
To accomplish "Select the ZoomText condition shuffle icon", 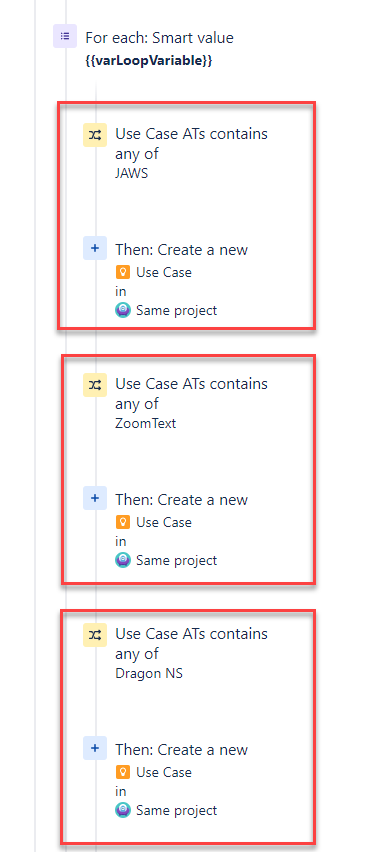I will point(95,385).
